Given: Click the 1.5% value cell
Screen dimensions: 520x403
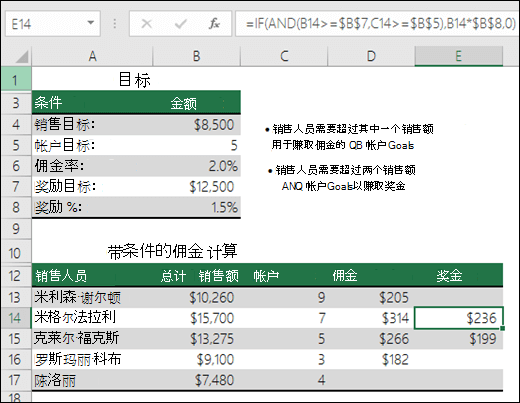Looking at the screenshot, I should 197,207.
